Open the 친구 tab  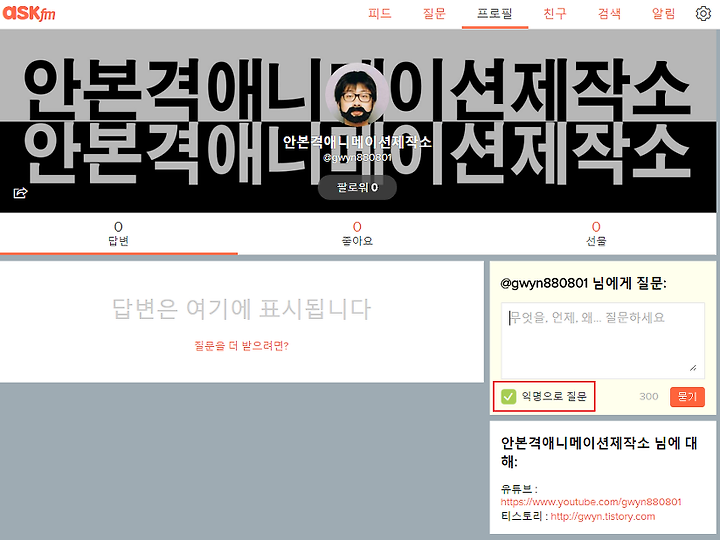click(x=555, y=14)
